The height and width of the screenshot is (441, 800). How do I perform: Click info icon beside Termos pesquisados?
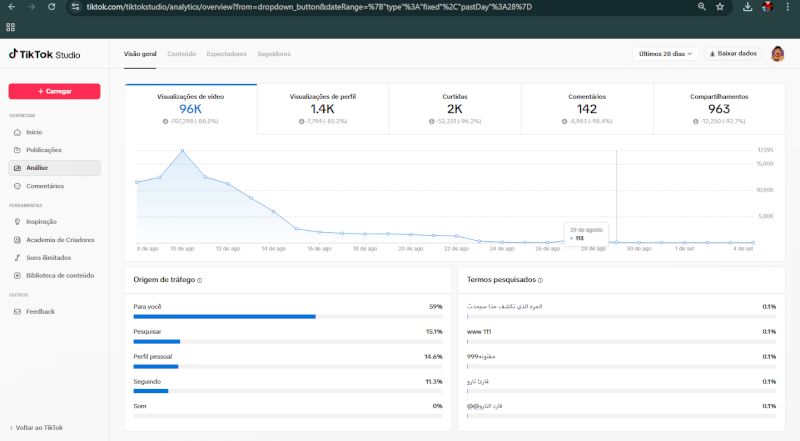[x=540, y=280]
